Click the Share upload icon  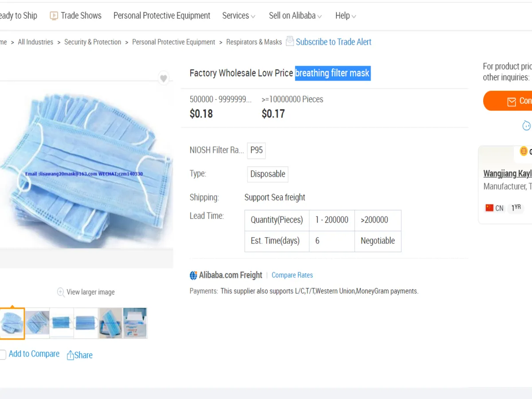(70, 355)
